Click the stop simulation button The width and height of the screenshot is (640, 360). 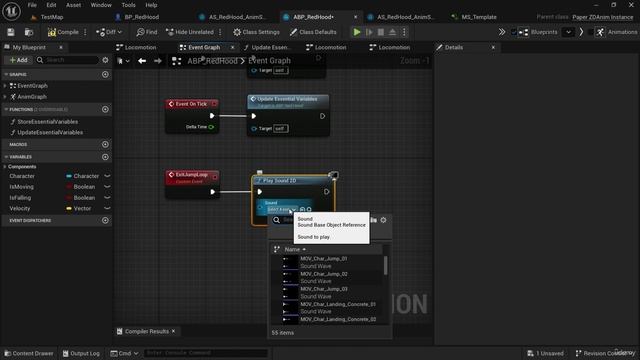pos(380,32)
